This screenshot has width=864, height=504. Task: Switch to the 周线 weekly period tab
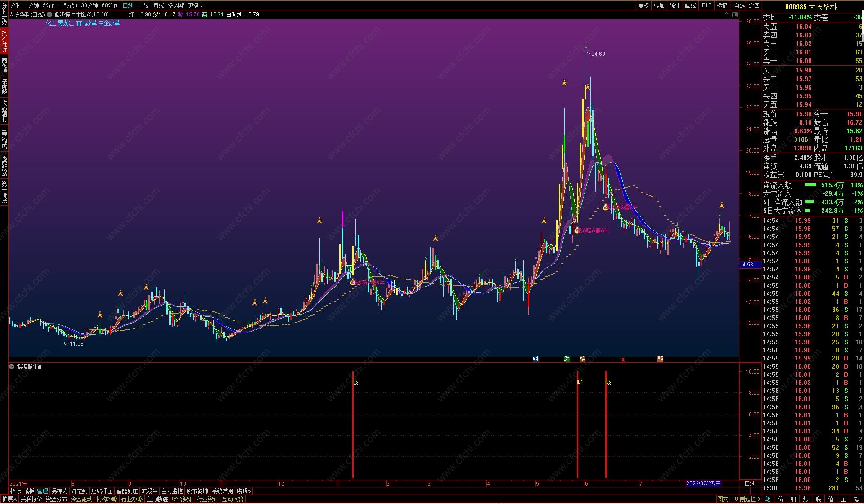(x=143, y=5)
